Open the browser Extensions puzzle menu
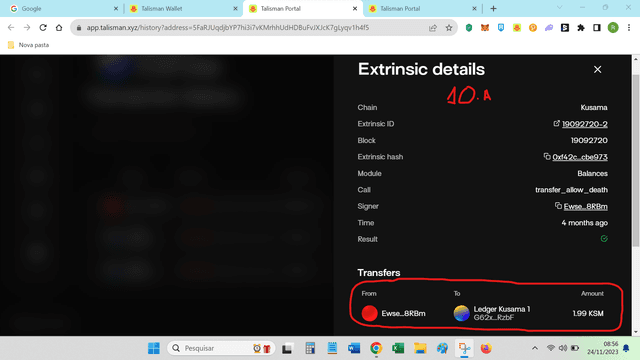640x360 pixels. pos(581,28)
